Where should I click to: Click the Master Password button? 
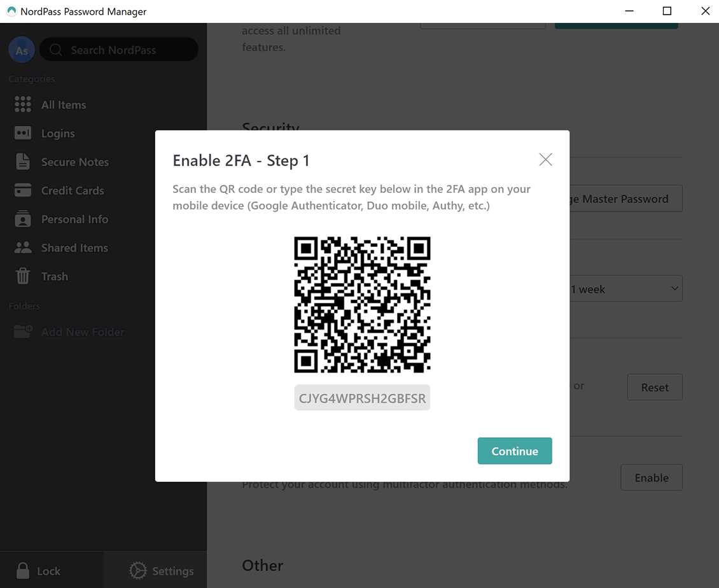[626, 198]
